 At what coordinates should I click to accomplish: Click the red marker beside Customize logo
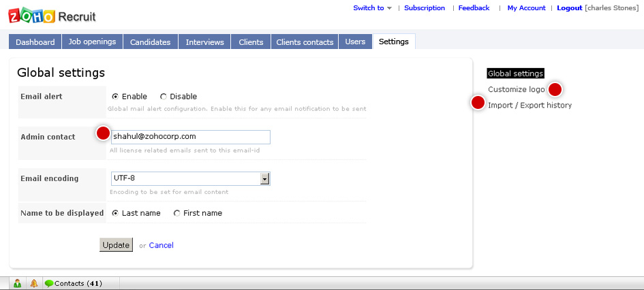point(555,89)
